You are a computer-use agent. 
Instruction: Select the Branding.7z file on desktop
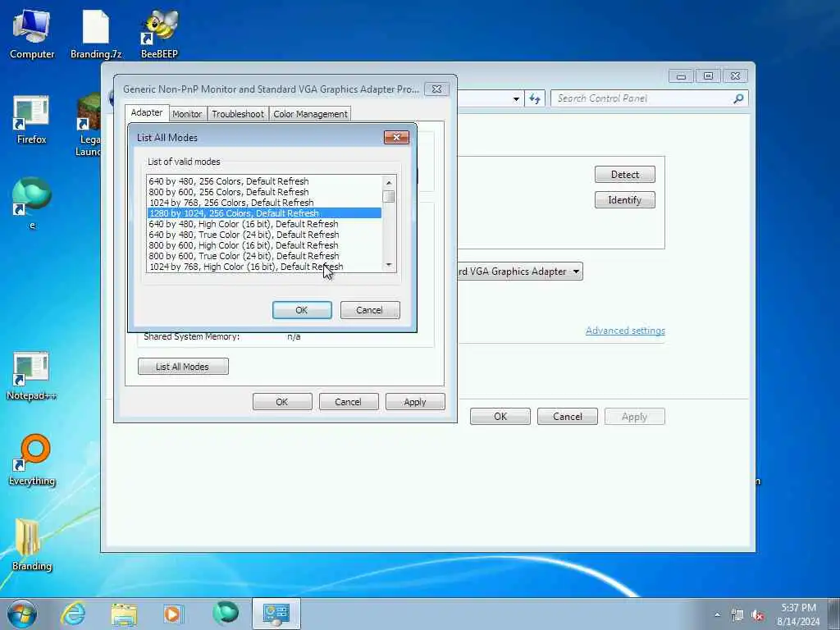tap(96, 33)
